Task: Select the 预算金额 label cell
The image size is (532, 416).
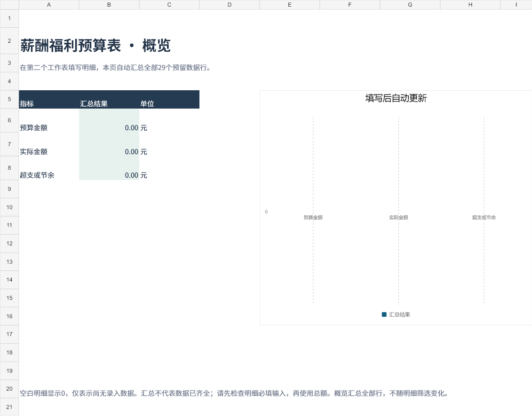Action: 49,120
